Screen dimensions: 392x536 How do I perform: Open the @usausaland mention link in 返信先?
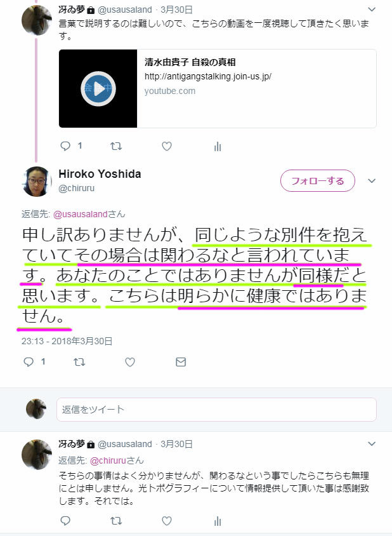[81, 214]
